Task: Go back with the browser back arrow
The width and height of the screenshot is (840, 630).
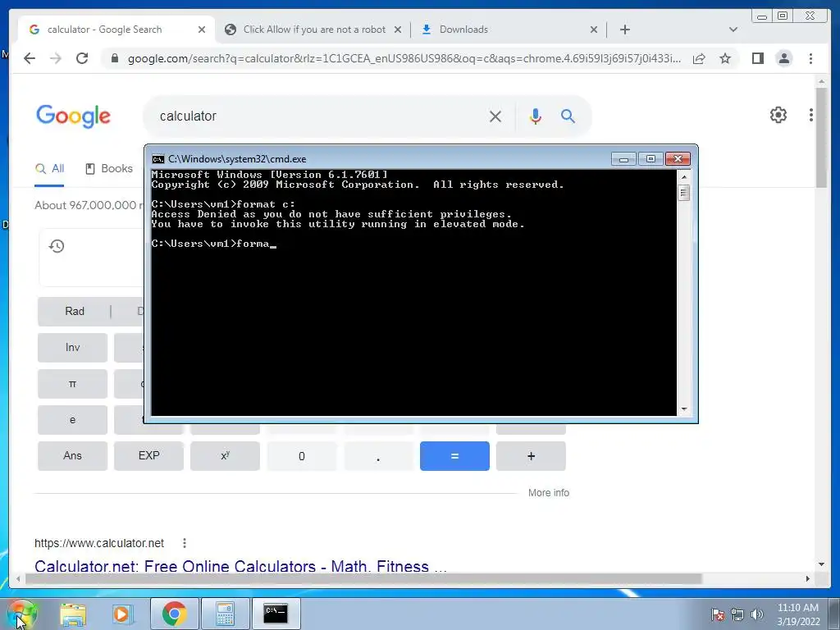Action: click(x=30, y=58)
